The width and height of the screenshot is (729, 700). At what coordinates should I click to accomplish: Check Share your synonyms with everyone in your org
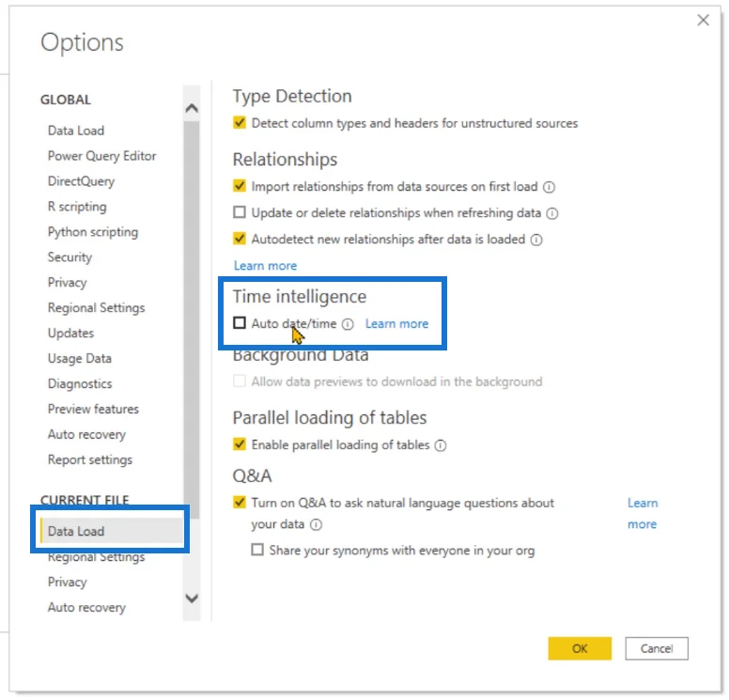[x=257, y=550]
